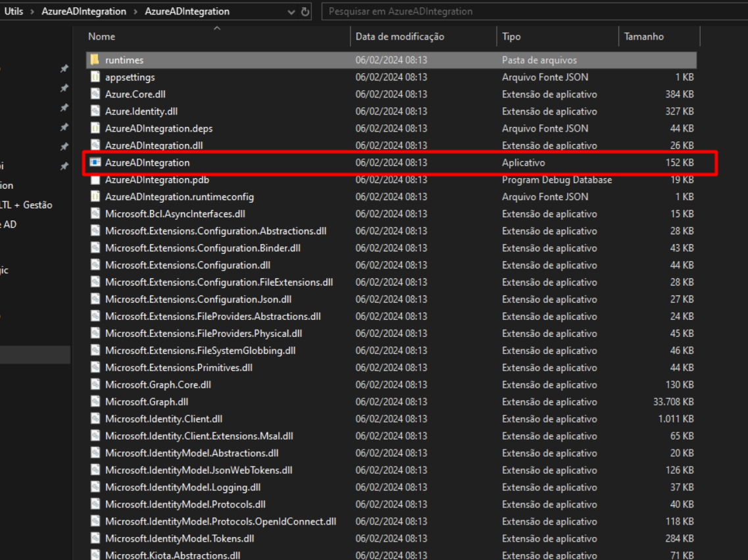
Task: Open the 'LTL + Gestão' sidebar item
Action: [x=26, y=205]
